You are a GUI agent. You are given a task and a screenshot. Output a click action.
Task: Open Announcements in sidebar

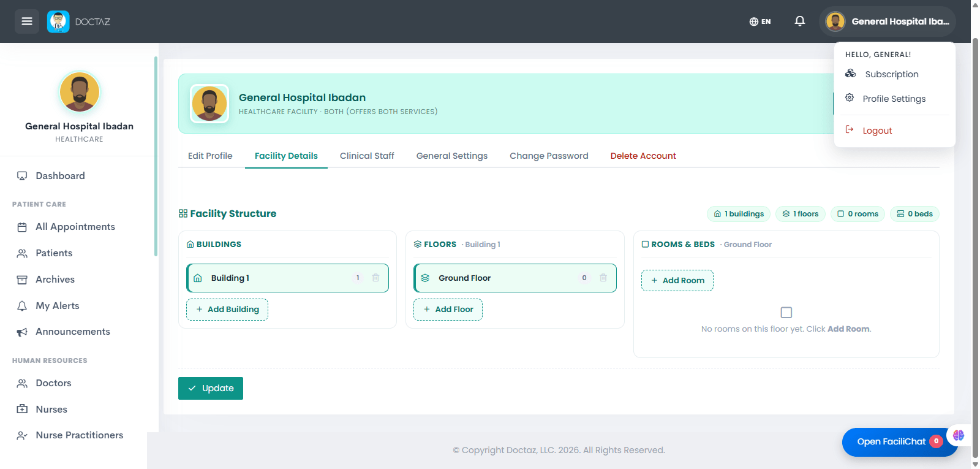73,332
